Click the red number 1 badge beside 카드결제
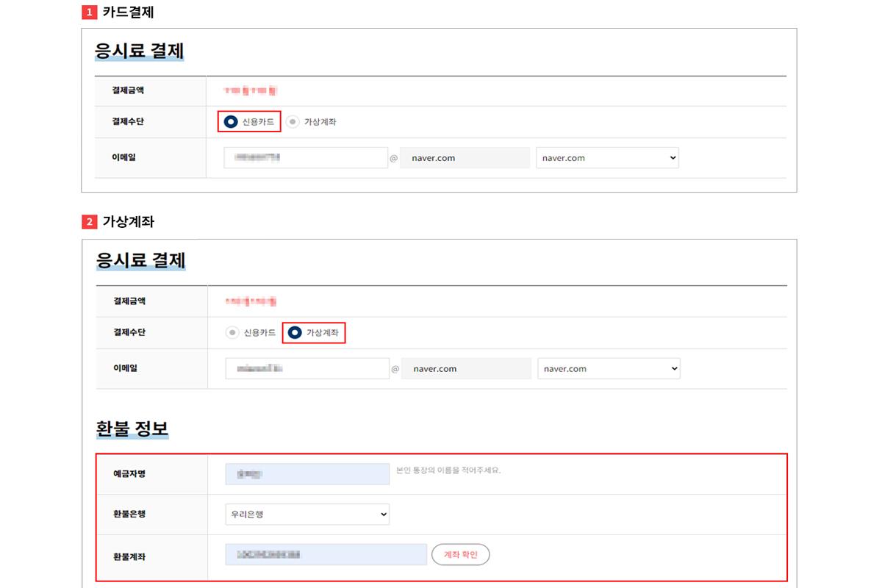 click(x=89, y=12)
